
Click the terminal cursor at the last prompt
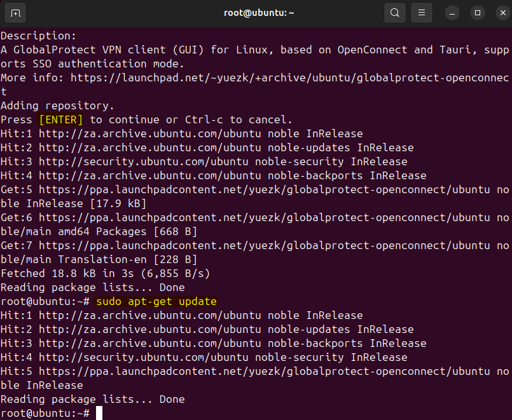pos(99,413)
